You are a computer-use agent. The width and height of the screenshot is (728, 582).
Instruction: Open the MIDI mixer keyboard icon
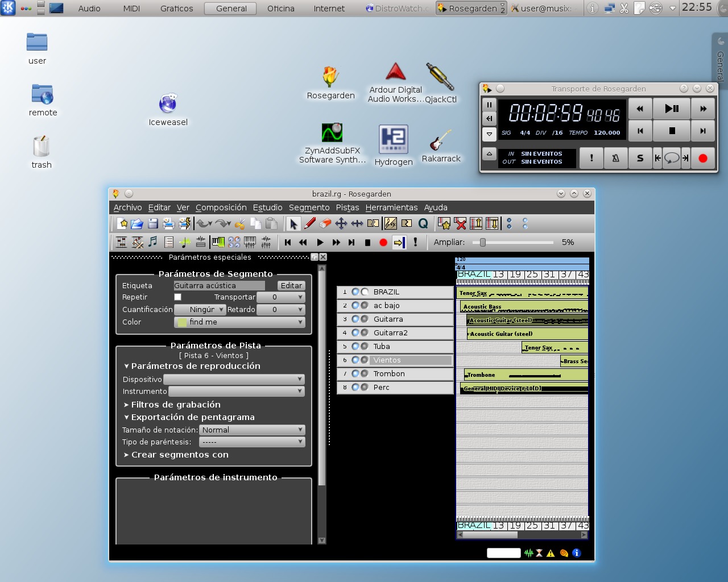tap(250, 242)
